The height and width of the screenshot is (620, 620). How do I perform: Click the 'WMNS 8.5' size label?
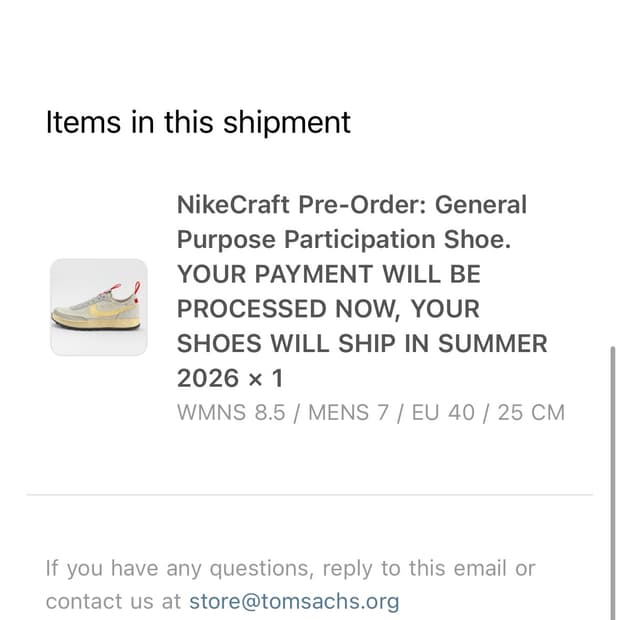pos(231,413)
